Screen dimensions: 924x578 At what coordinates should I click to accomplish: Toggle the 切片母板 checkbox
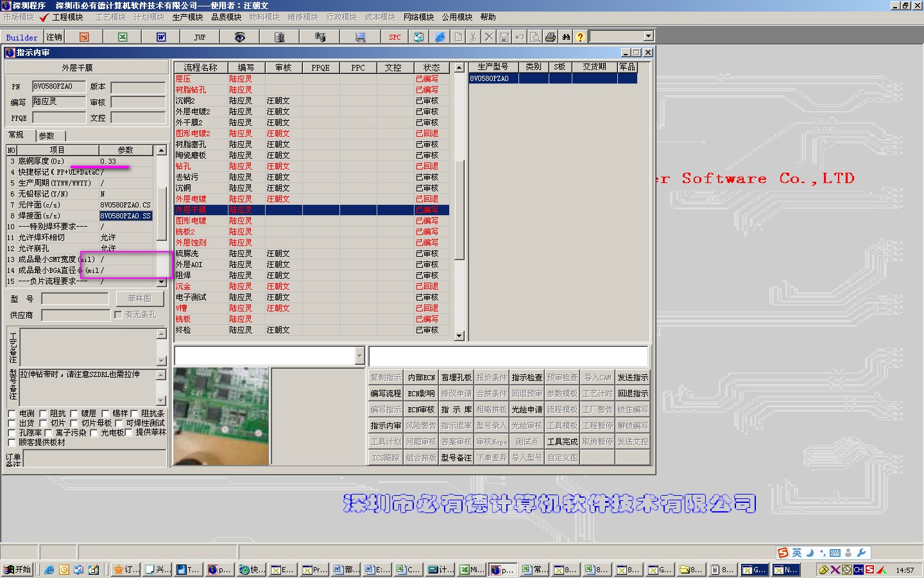point(74,423)
